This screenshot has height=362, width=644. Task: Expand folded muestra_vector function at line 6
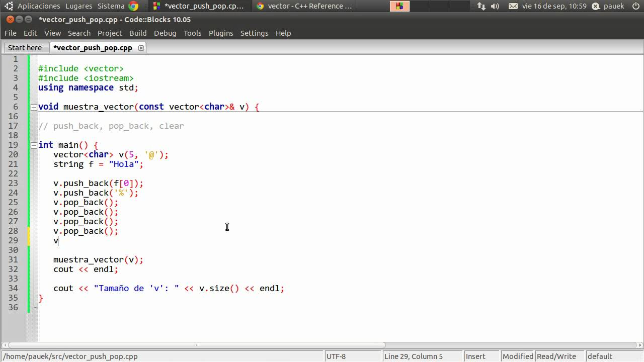coord(34,107)
